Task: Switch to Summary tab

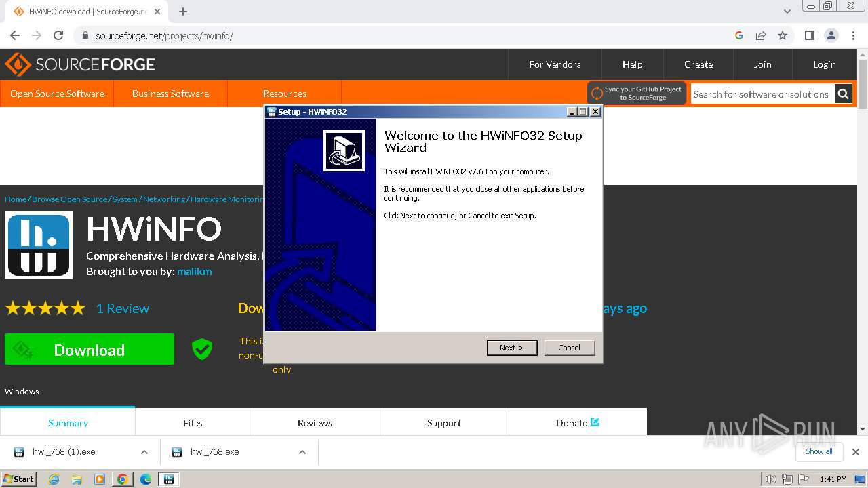Action: pyautogui.click(x=68, y=422)
